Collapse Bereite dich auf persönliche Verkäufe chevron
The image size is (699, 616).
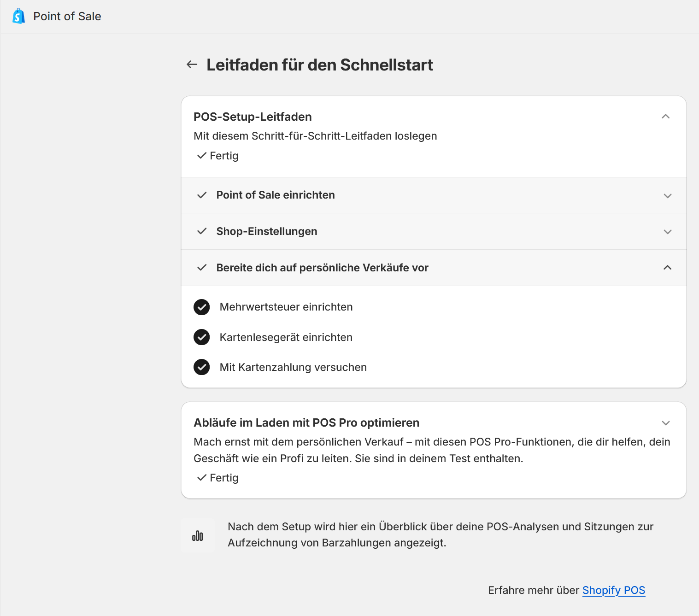coord(667,268)
